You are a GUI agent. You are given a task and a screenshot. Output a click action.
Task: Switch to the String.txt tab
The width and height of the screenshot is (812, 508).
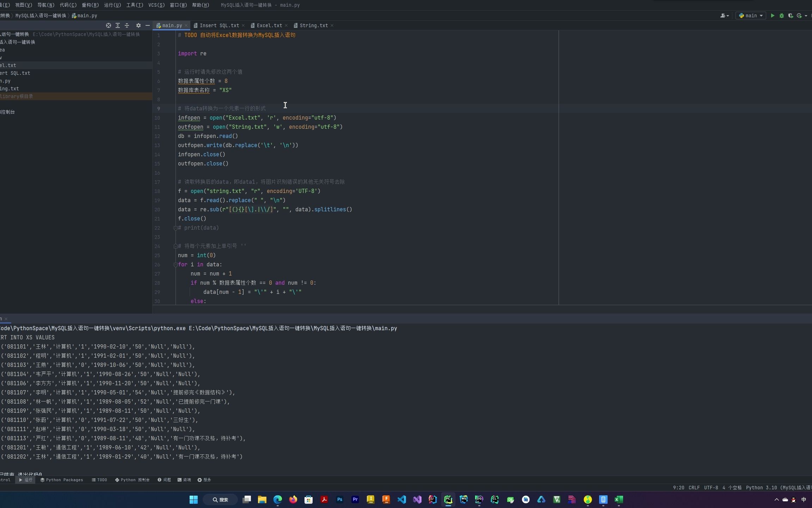[x=313, y=25]
